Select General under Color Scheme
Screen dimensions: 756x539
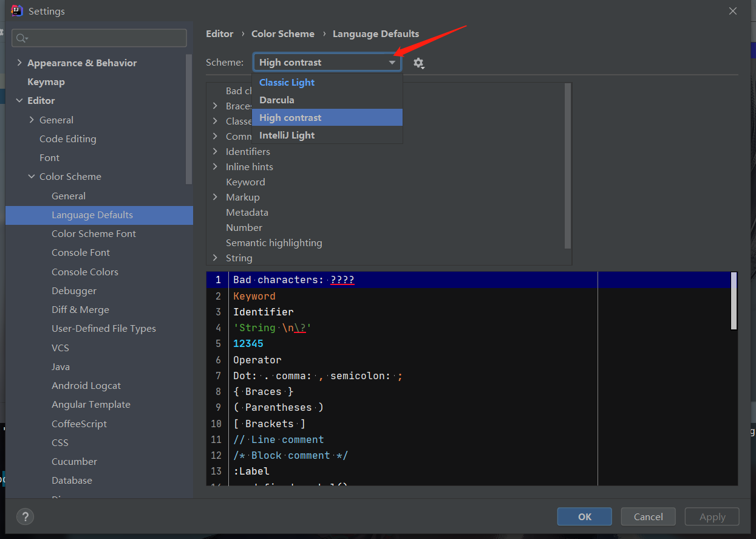coord(69,196)
